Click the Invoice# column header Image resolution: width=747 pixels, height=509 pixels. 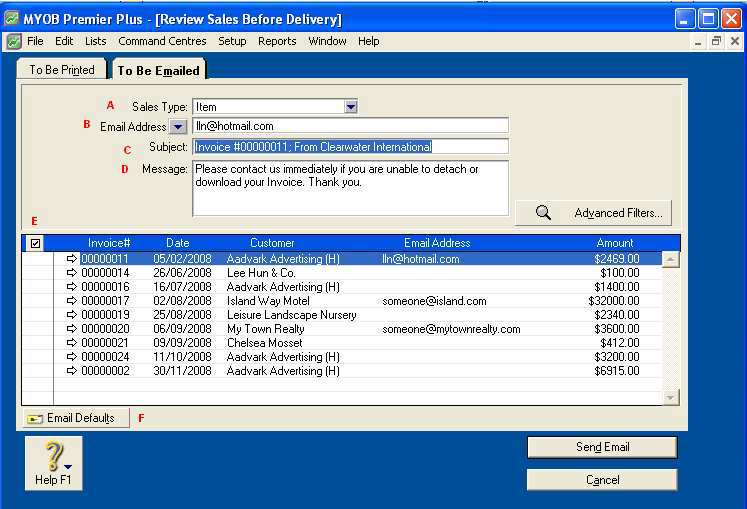(x=109, y=243)
